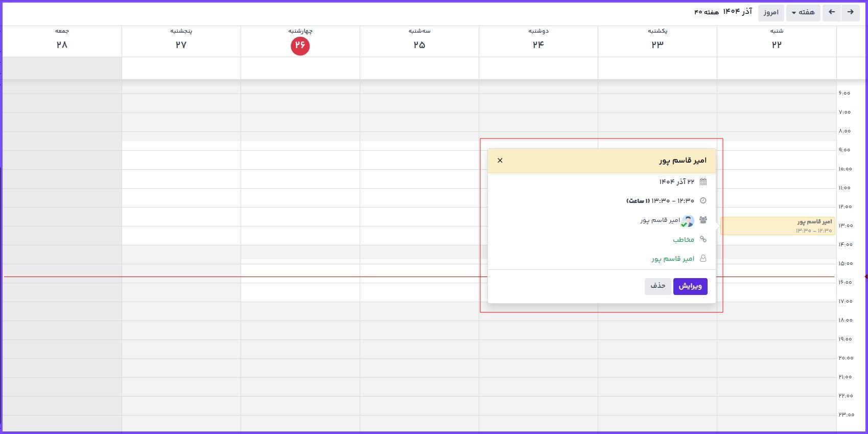The width and height of the screenshot is (868, 434).
Task: Click the جمعه ۲۸ day header
Action: point(62,40)
